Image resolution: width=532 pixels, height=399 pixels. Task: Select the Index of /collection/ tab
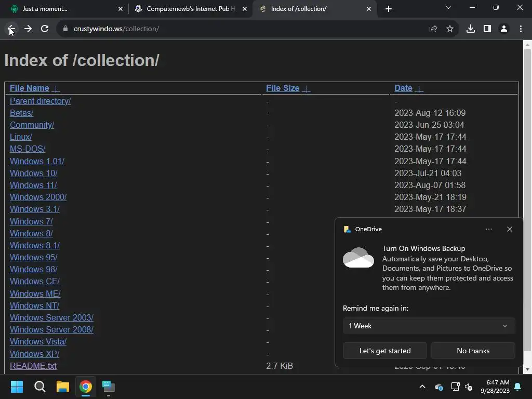tap(314, 9)
